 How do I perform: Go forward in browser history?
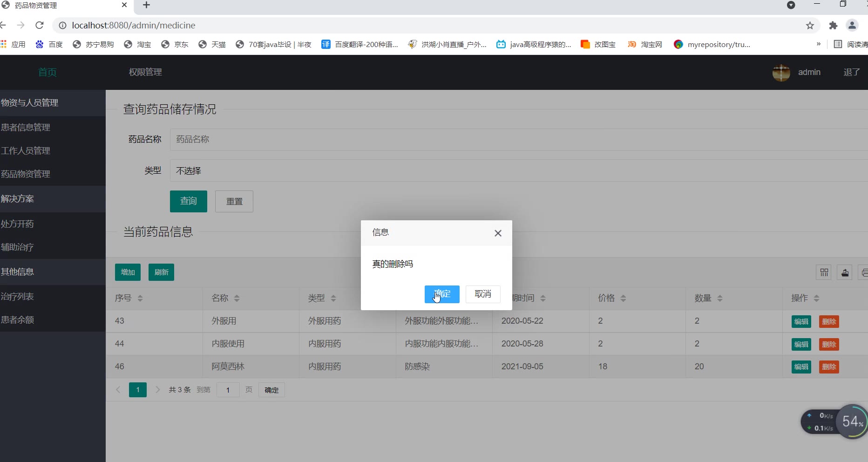coord(20,25)
